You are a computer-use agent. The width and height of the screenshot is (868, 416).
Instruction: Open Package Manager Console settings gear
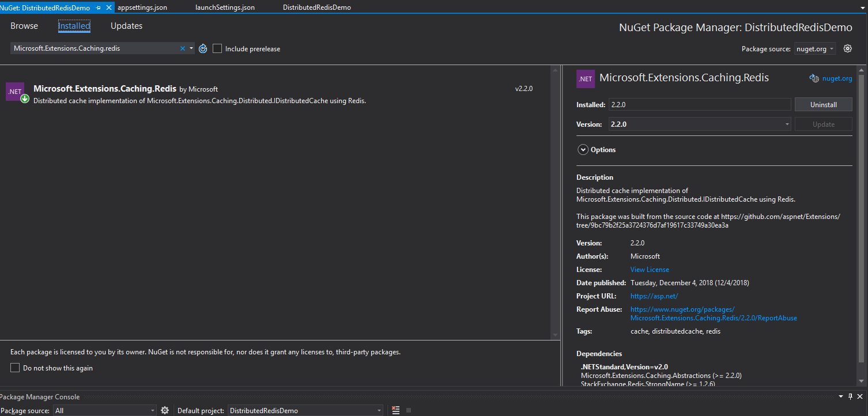165,410
